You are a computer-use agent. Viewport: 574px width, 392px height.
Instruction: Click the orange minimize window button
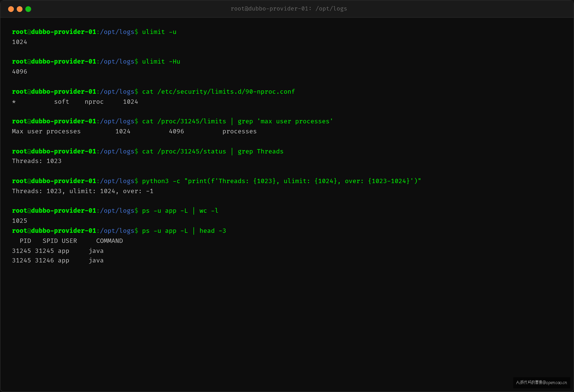tap(20, 9)
